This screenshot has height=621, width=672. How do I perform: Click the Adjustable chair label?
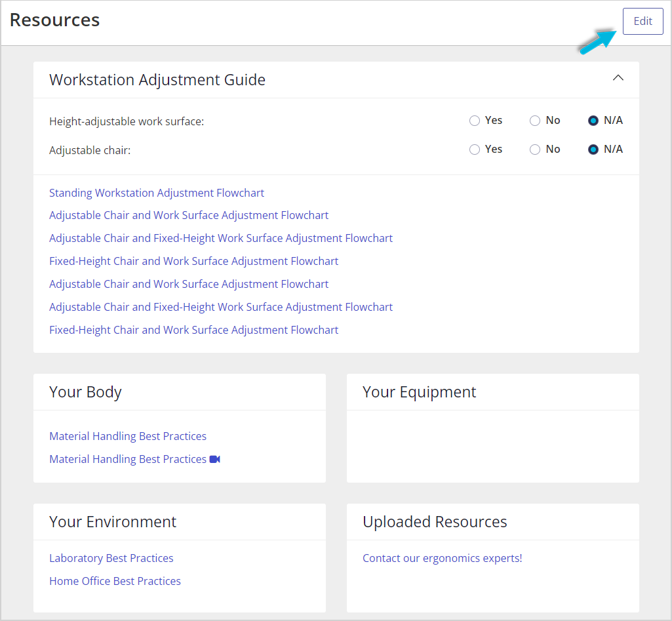tap(90, 150)
